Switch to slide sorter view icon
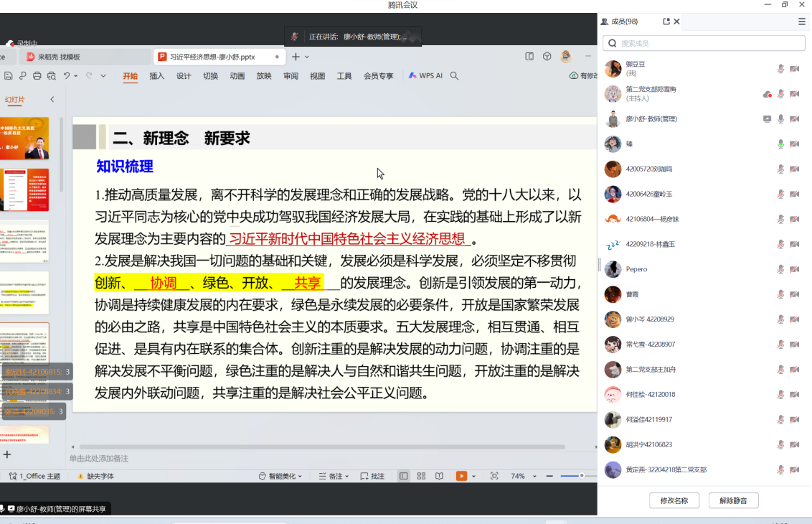Image resolution: width=812 pixels, height=524 pixels. (421, 476)
